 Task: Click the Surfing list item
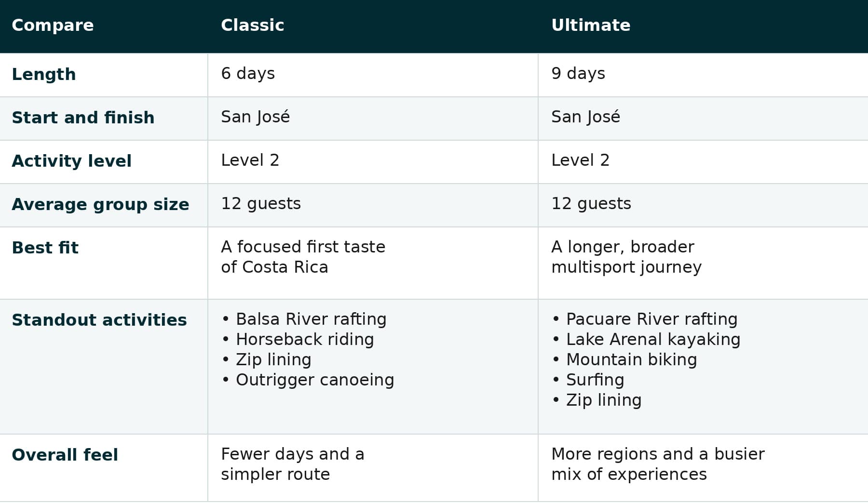click(588, 380)
